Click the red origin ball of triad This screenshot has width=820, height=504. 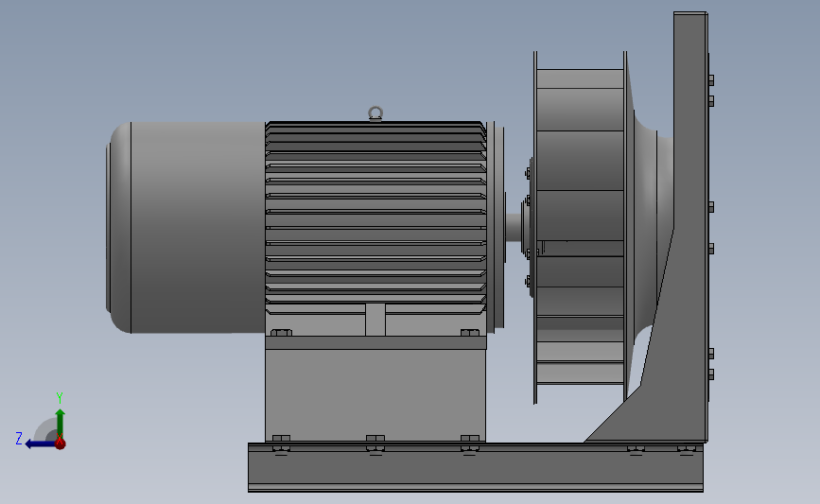coord(61,443)
